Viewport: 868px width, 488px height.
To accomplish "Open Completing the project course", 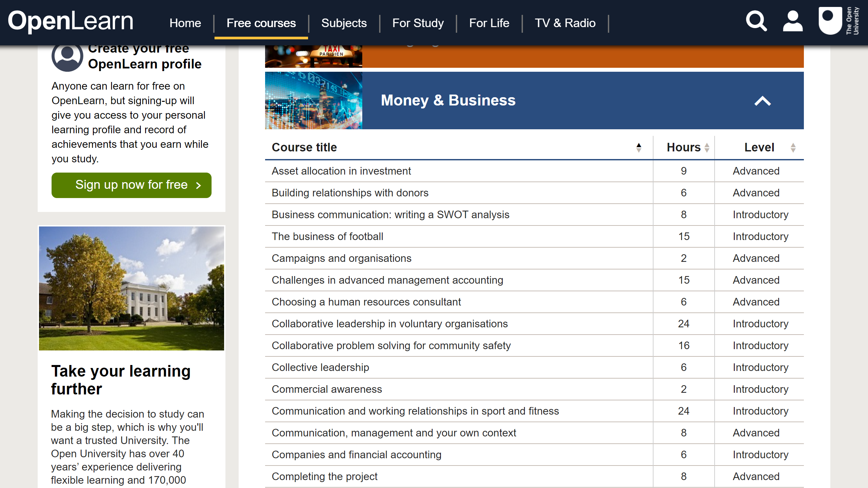I will point(325,476).
